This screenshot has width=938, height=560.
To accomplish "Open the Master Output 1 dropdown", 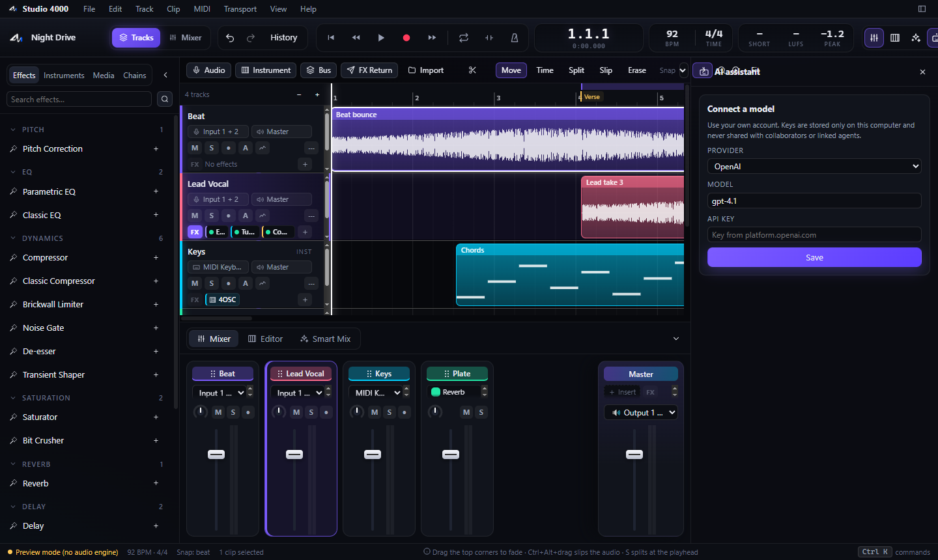I will [641, 413].
